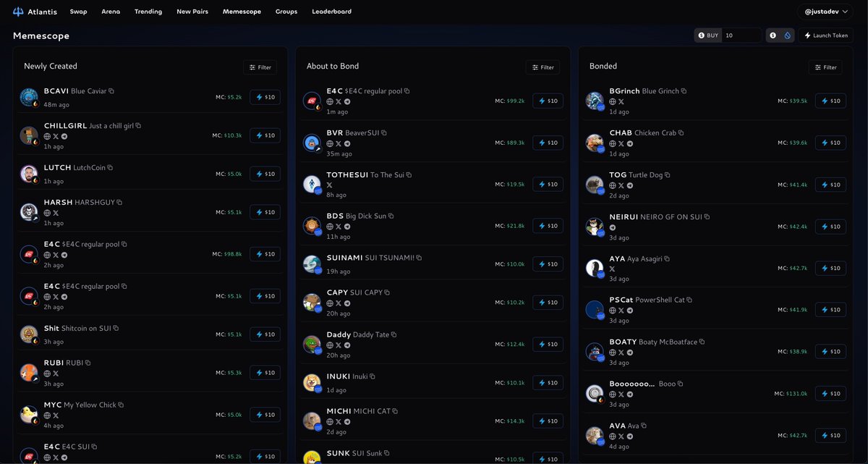The image size is (868, 464).
Task: Open HARSH token's X icon
Action: coord(56,213)
